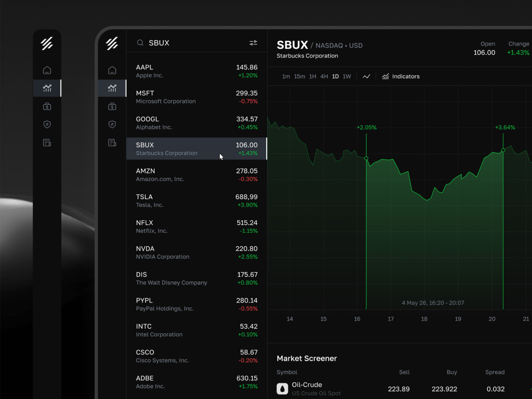Open Home in the detached sidebar panel
This screenshot has height=399, width=532.
[47, 70]
